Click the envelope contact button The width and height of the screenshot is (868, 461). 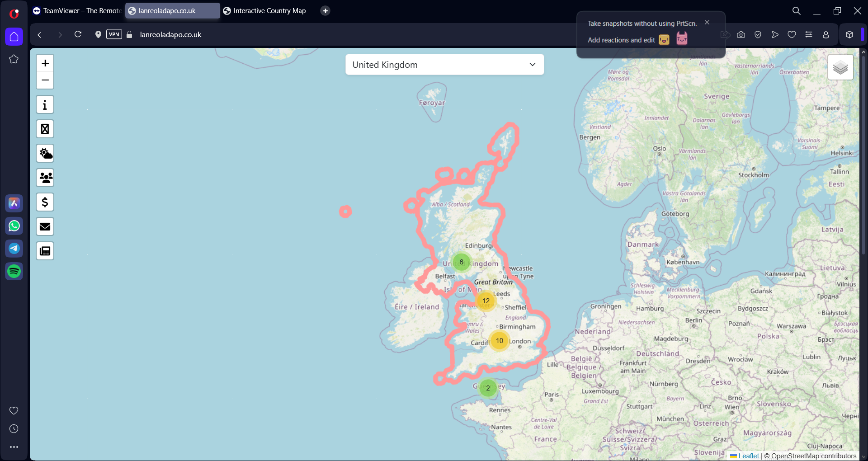(x=45, y=227)
